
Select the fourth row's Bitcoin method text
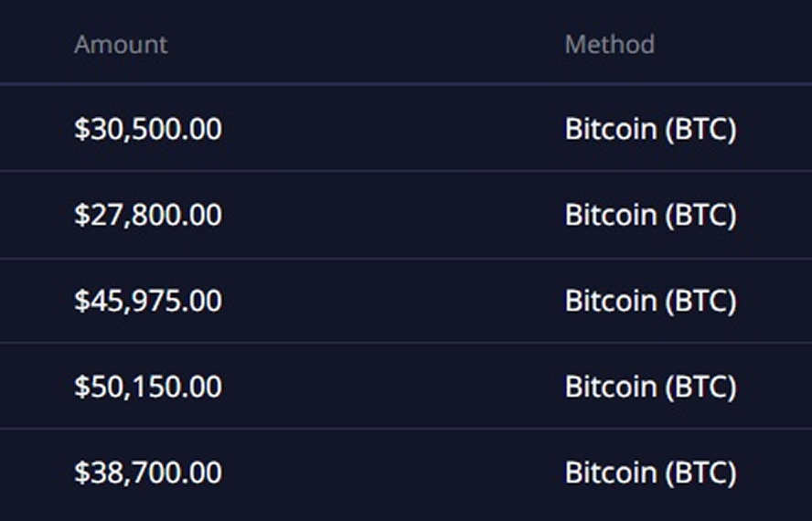[650, 387]
